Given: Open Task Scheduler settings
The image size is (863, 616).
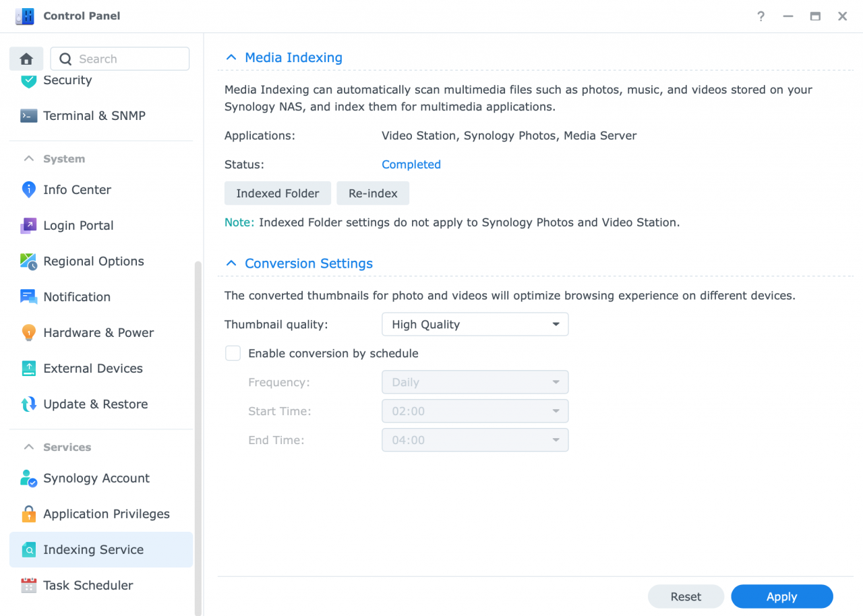Looking at the screenshot, I should coord(88,585).
